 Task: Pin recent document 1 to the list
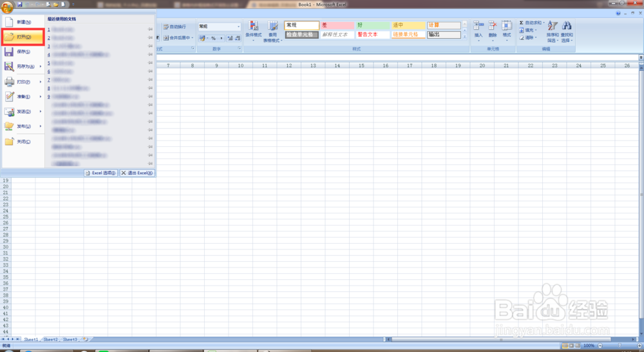[150, 30]
